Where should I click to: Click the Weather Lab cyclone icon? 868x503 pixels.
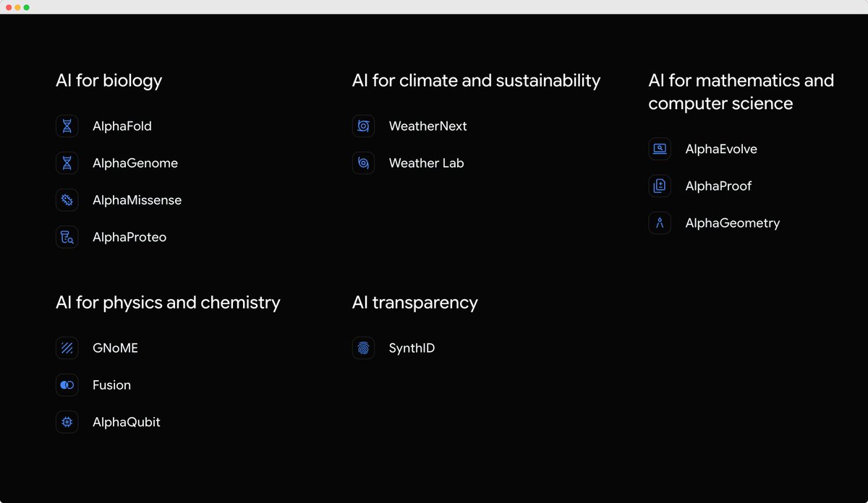(x=363, y=163)
